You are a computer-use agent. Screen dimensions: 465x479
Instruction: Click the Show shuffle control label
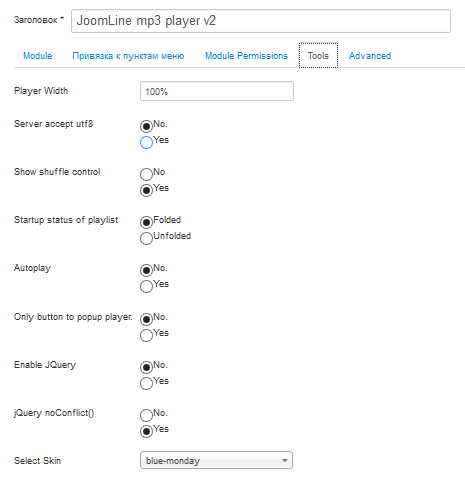pyautogui.click(x=57, y=172)
